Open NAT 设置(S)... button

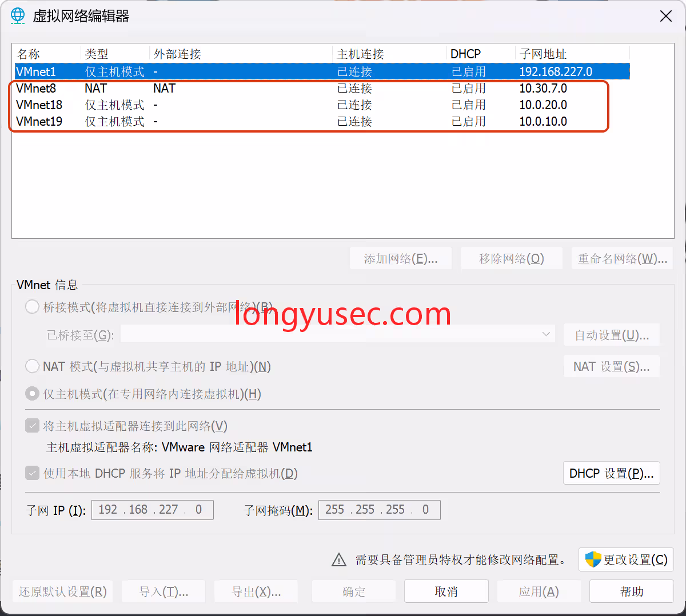(612, 366)
